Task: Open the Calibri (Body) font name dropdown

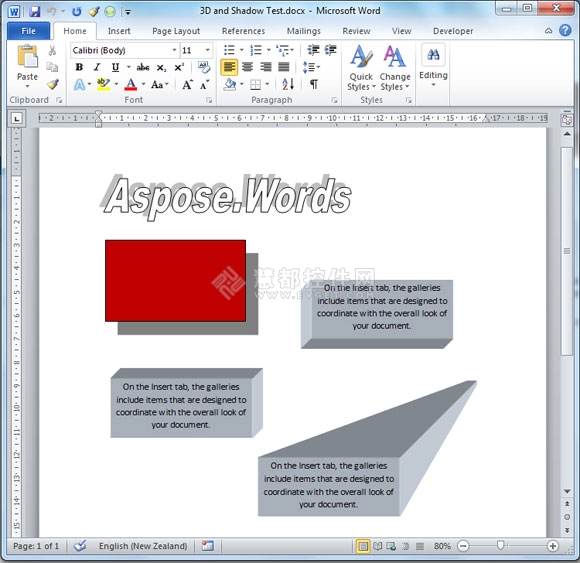Action: 174,50
